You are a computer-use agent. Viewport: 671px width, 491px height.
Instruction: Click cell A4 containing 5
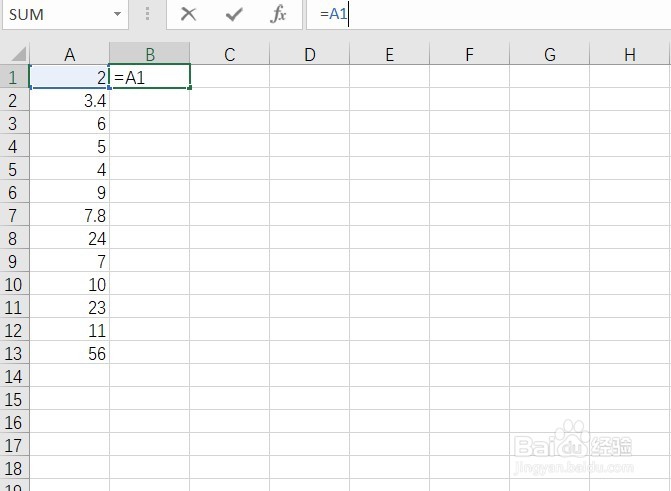click(69, 146)
